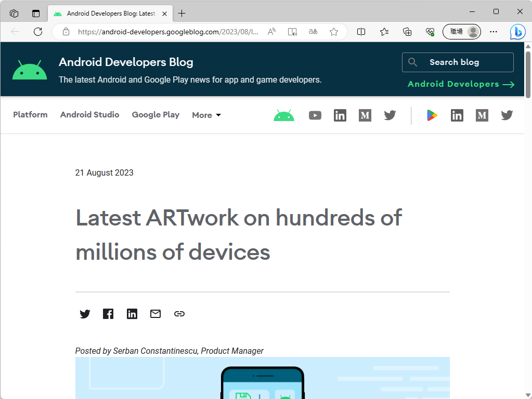Click the Medium icon in the navigation bar
Screen dimensions: 532x399
coord(365,115)
